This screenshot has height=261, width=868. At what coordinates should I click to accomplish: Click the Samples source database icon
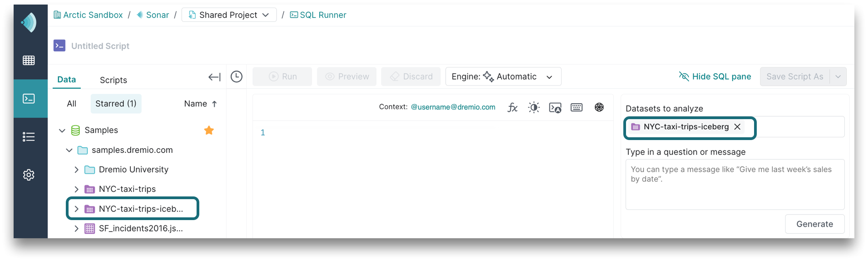click(75, 130)
